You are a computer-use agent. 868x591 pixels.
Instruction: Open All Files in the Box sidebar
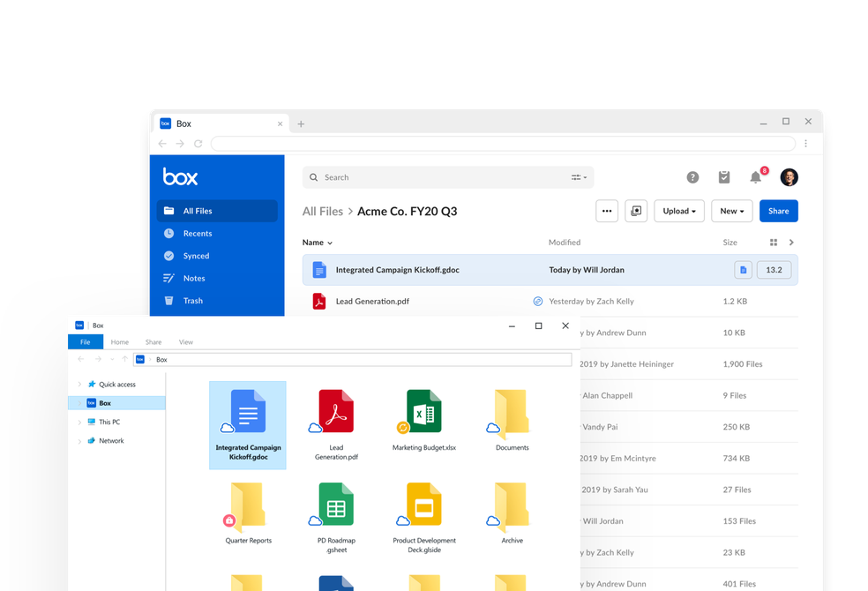(217, 211)
